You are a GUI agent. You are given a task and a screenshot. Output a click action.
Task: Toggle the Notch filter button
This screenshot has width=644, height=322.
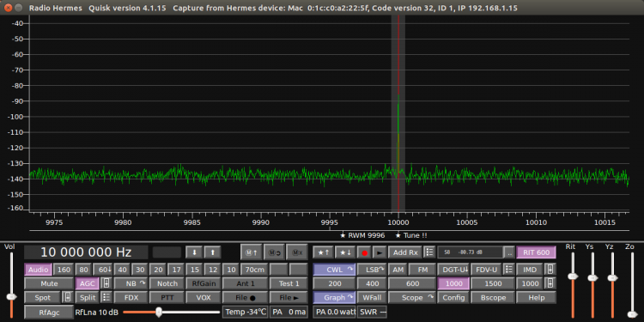(167, 283)
